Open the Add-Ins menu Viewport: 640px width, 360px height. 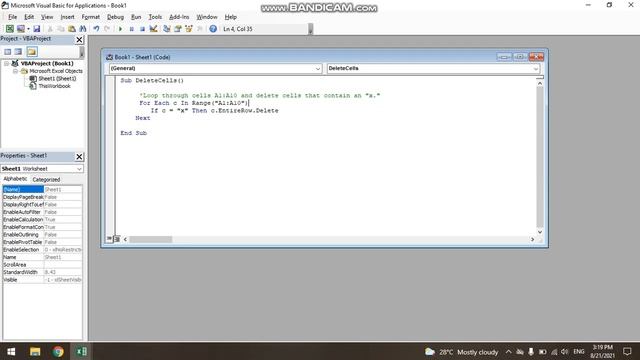coord(179,17)
